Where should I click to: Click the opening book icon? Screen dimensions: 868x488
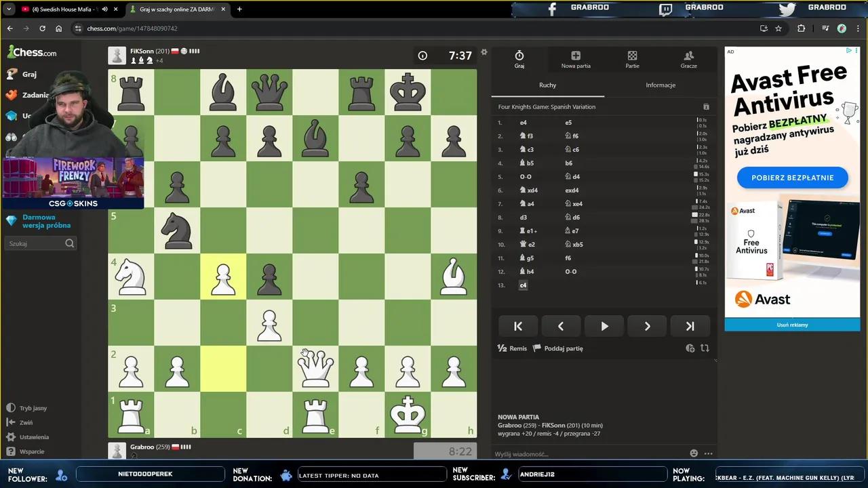(x=706, y=107)
